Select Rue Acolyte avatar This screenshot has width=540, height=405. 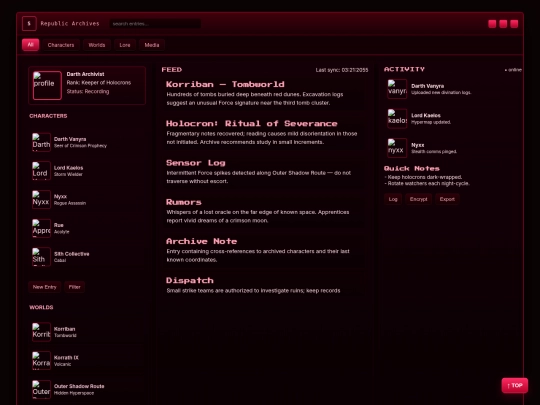tap(41, 228)
